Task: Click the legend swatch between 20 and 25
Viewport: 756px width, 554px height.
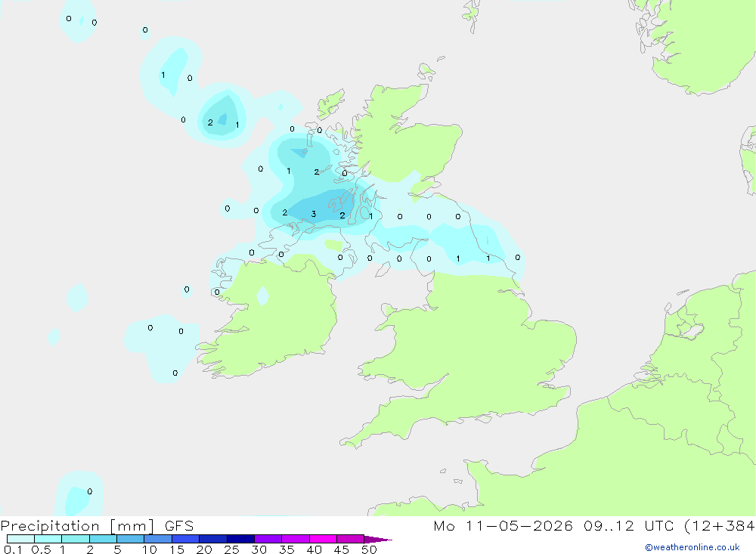Action: point(213,539)
